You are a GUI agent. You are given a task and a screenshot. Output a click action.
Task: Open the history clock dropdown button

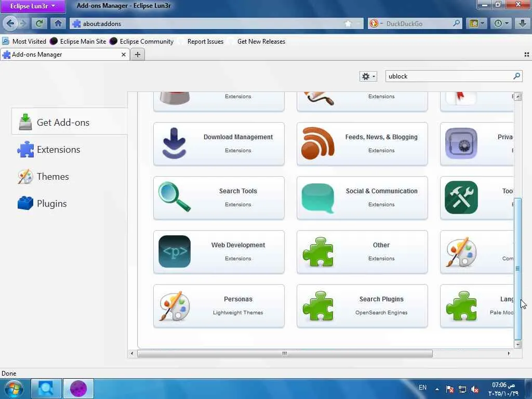(x=501, y=23)
